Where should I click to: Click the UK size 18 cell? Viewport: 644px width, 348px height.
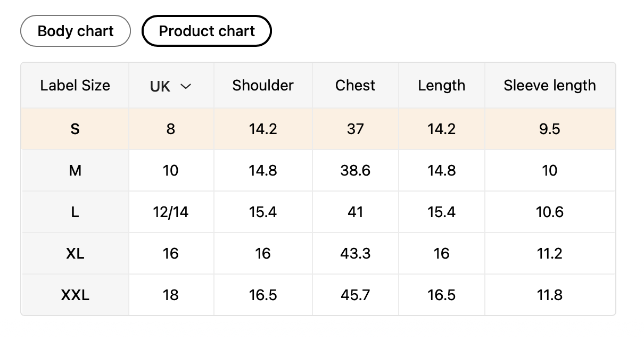(x=170, y=295)
